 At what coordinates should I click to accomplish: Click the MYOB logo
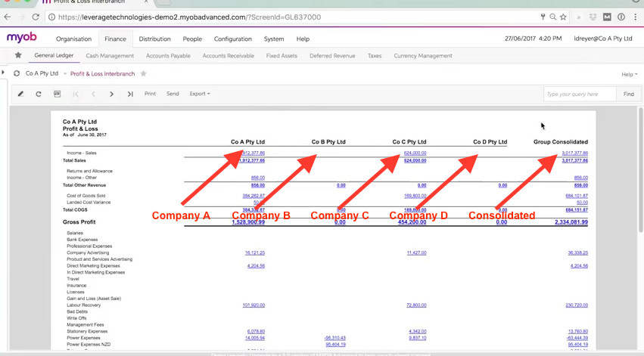click(x=22, y=37)
